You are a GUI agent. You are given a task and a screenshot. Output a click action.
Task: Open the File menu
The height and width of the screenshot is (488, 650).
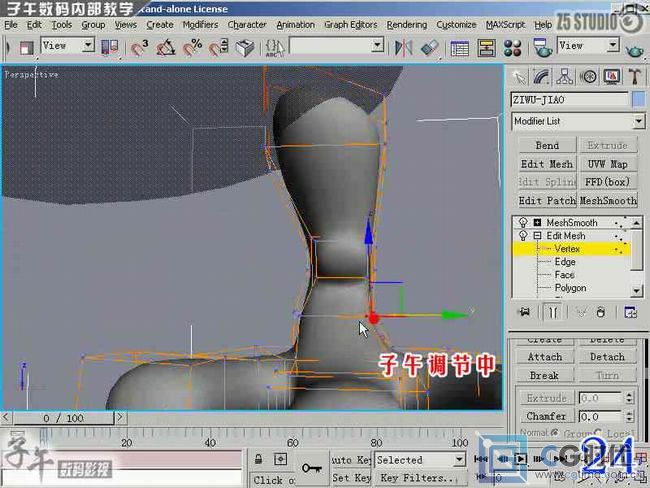click(x=11, y=25)
